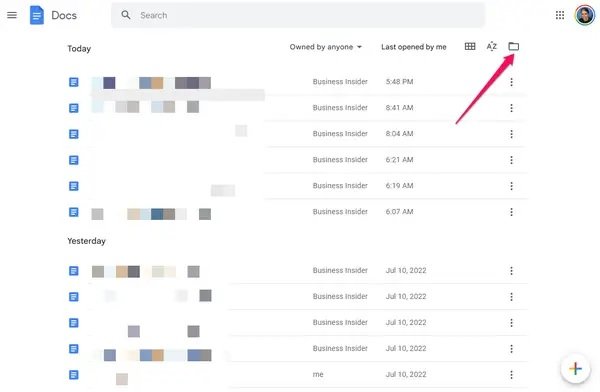
Task: Expand the Owned by anyone dropdown
Action: [x=326, y=47]
